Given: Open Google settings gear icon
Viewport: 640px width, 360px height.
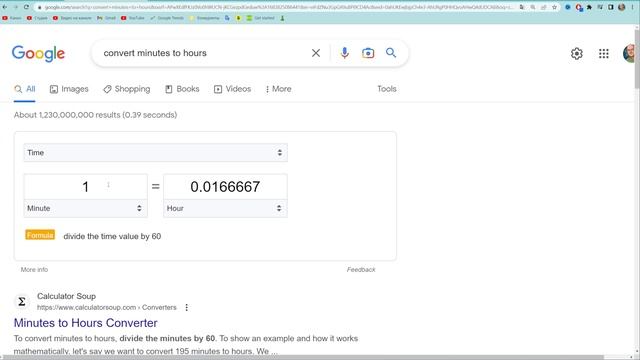Looking at the screenshot, I should (x=576, y=53).
